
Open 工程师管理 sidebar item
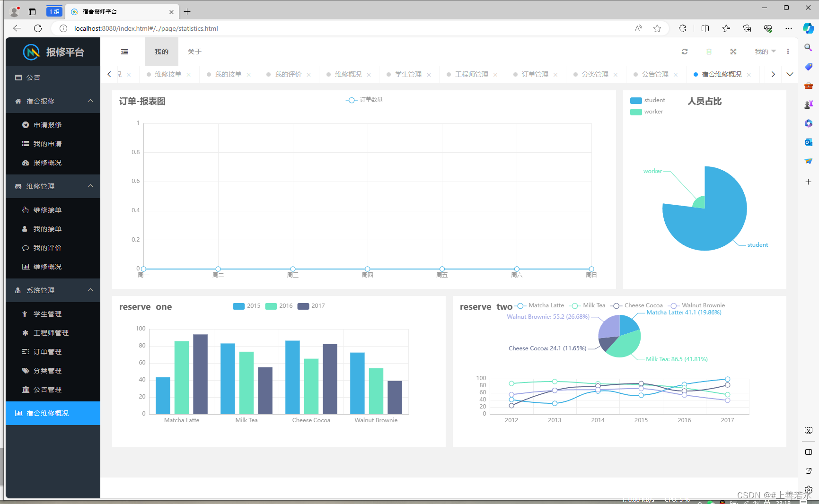click(53, 333)
